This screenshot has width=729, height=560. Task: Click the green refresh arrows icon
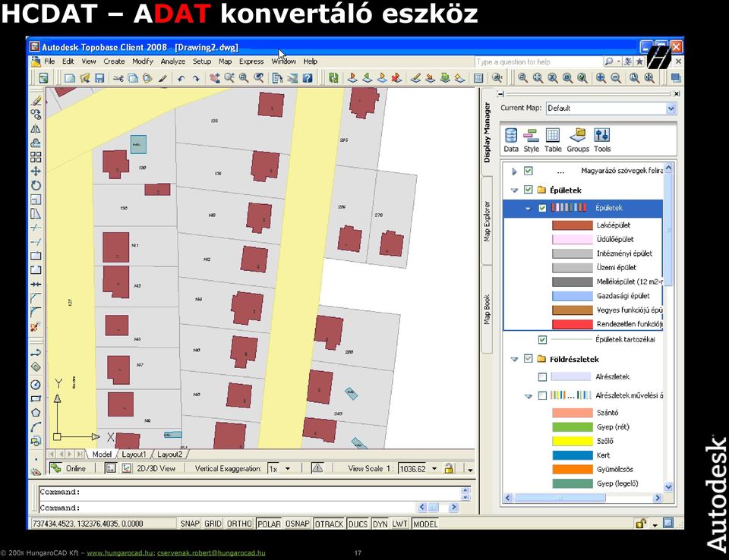pyautogui.click(x=333, y=78)
